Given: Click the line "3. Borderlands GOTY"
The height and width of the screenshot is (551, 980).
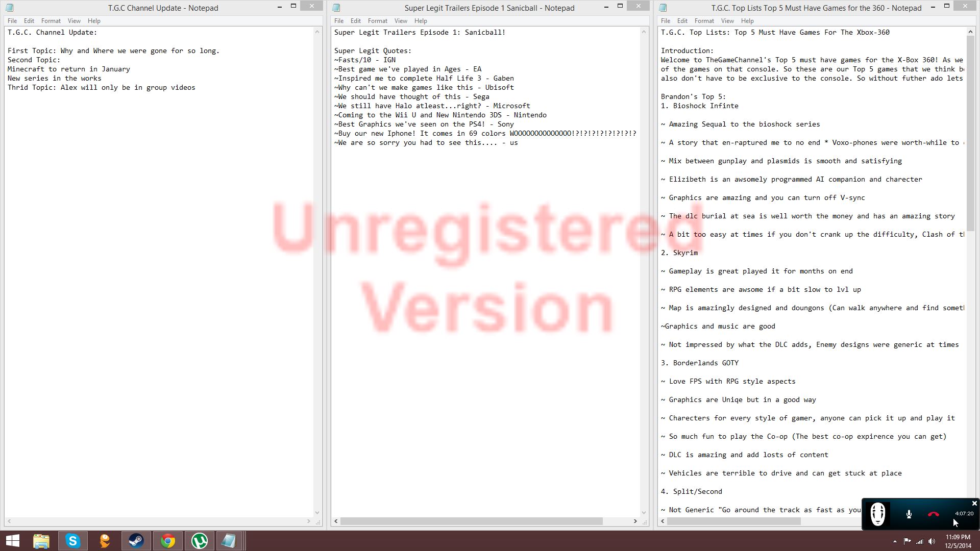Looking at the screenshot, I should pos(700,363).
